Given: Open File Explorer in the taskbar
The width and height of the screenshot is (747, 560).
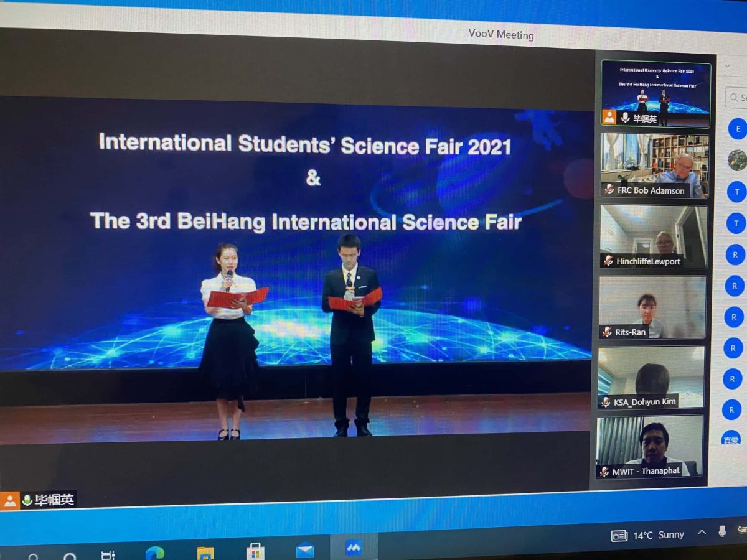Looking at the screenshot, I should point(205,553).
